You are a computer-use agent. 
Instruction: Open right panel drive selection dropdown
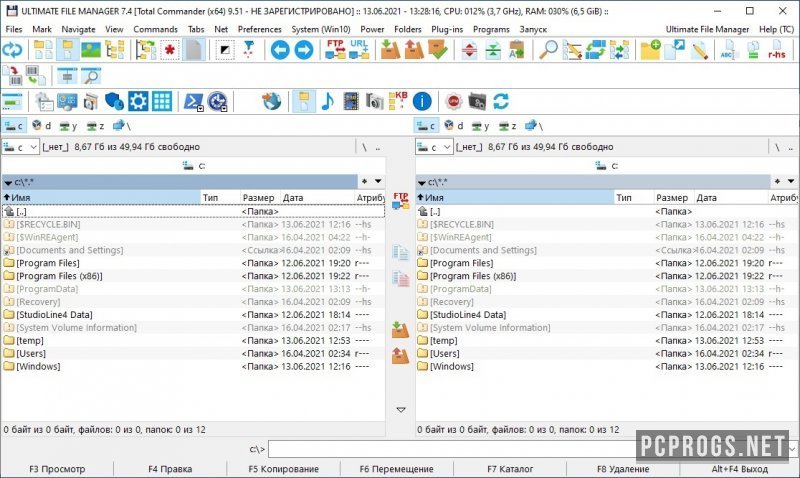[x=434, y=147]
